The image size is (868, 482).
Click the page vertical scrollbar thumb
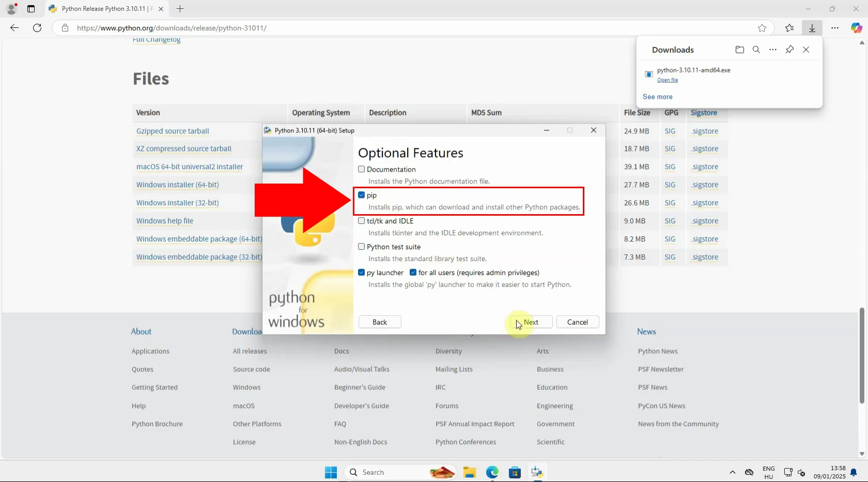(862, 356)
